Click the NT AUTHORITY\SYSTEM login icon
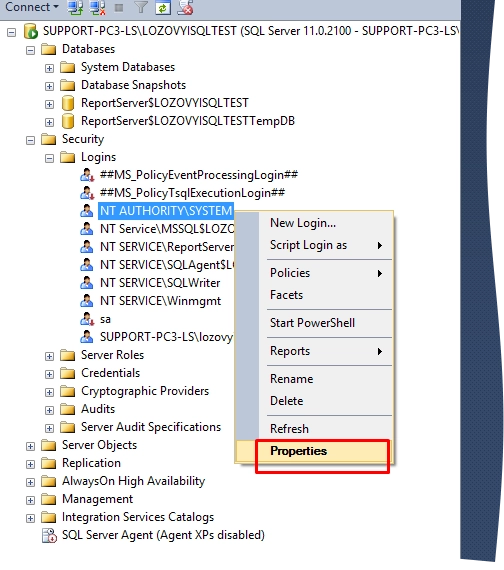 tap(87, 211)
